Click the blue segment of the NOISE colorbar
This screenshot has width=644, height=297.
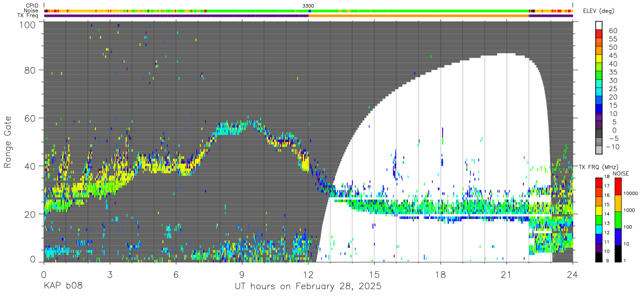[617, 237]
